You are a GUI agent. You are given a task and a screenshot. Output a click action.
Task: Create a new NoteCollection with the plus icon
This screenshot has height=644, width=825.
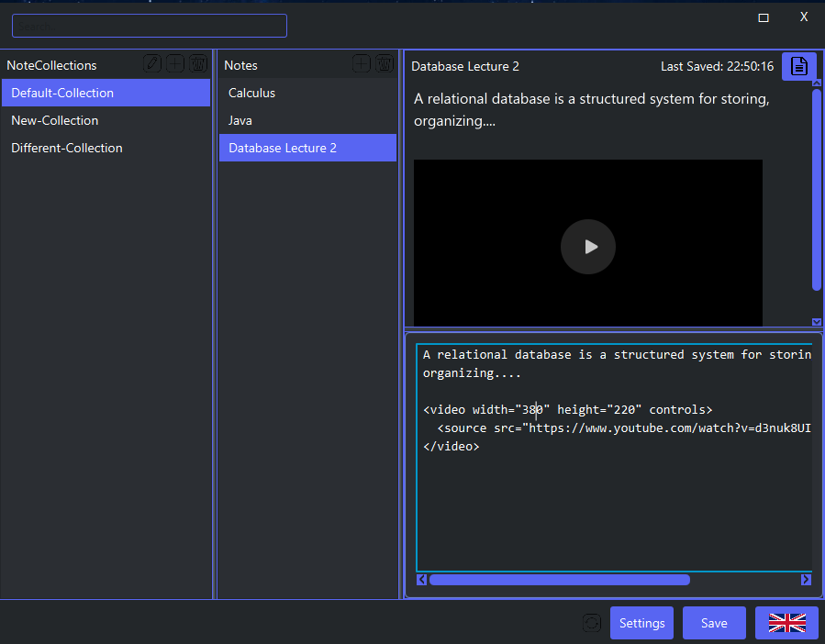pos(174,64)
